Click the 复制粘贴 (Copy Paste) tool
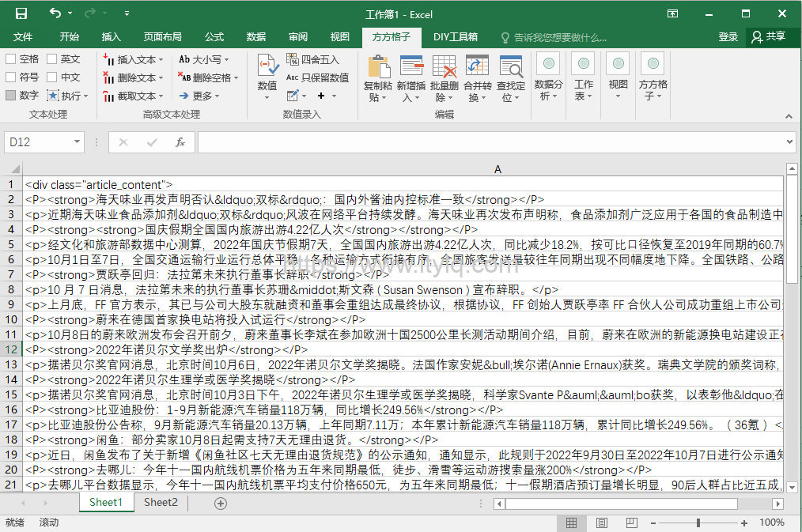This screenshot has height=532, width=802. (x=379, y=77)
